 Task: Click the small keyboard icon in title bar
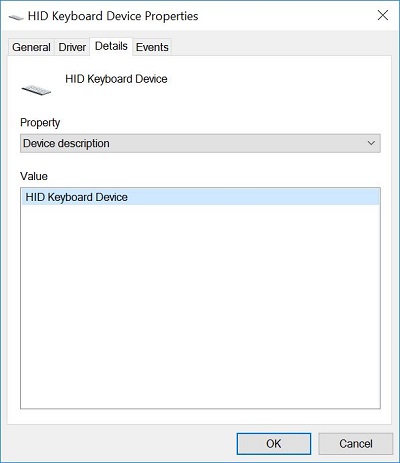click(x=16, y=16)
